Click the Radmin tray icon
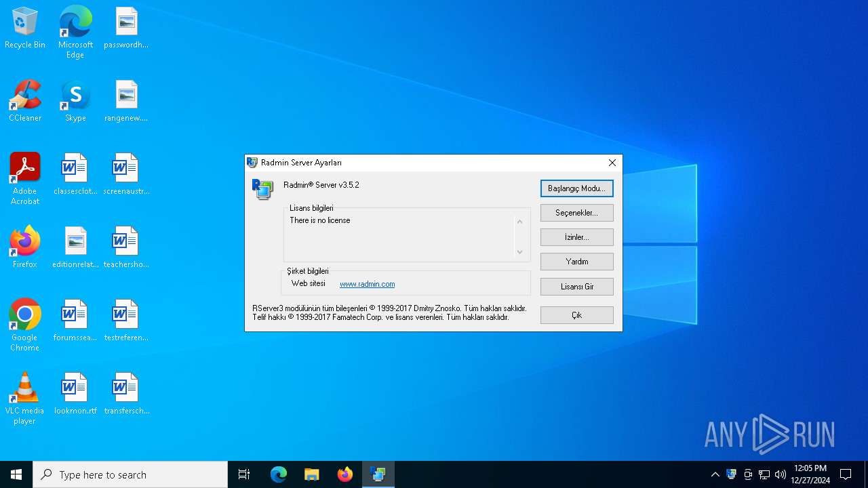 [x=731, y=474]
